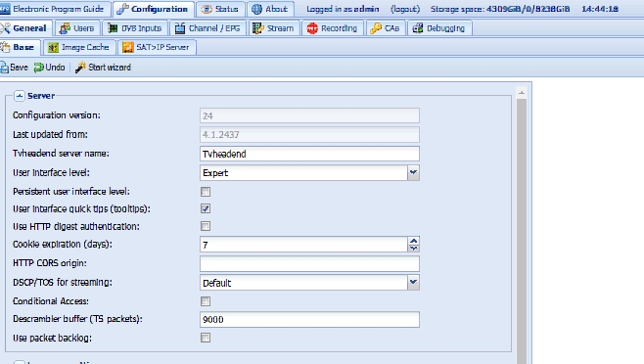Click the Logged in as admin text

343,9
